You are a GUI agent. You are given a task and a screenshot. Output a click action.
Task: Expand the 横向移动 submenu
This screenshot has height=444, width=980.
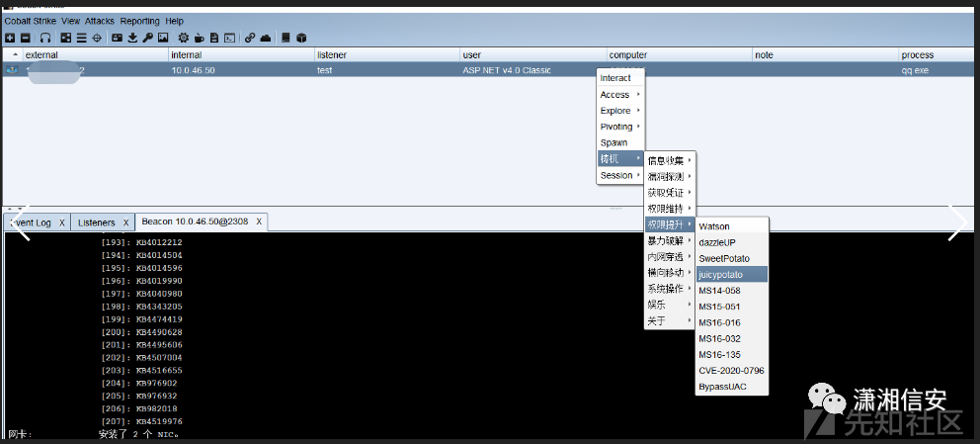(x=670, y=273)
